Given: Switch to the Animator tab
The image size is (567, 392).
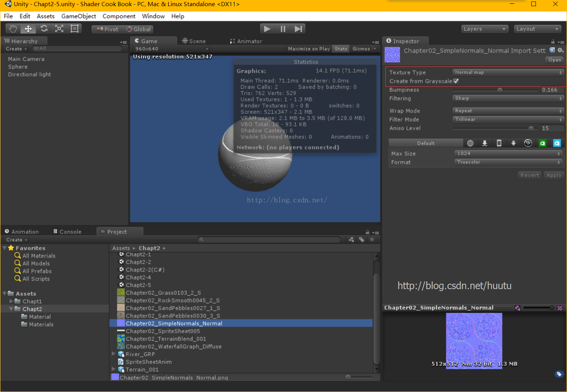Looking at the screenshot, I should click(x=246, y=41).
